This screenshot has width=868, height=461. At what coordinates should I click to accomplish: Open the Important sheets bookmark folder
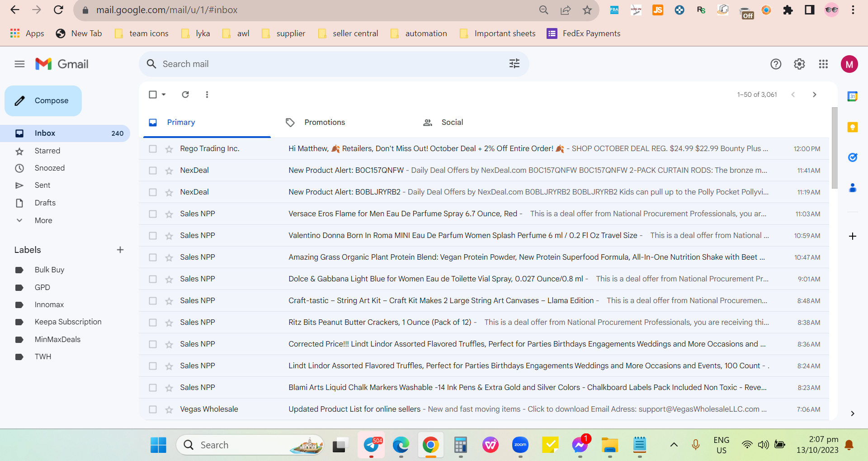(x=497, y=33)
